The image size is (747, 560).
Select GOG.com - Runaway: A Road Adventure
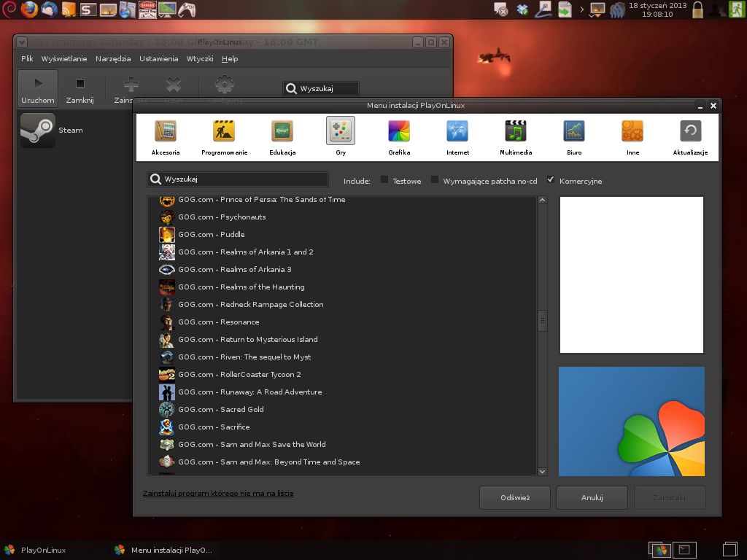[x=250, y=392]
